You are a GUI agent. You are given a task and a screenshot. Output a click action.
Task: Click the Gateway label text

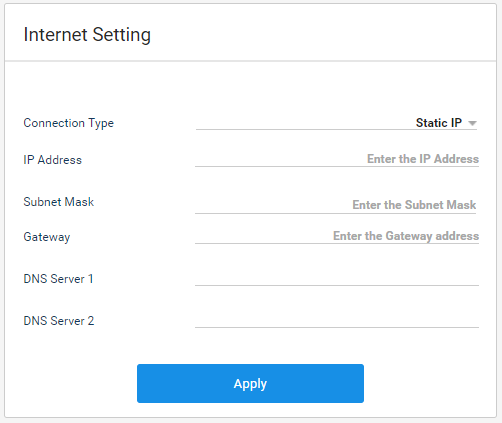pyautogui.click(x=47, y=237)
